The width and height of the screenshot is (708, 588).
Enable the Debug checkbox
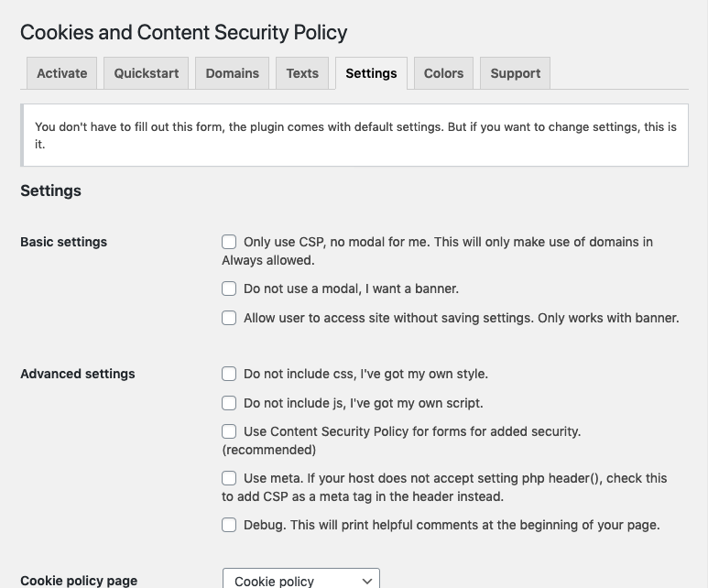(229, 525)
